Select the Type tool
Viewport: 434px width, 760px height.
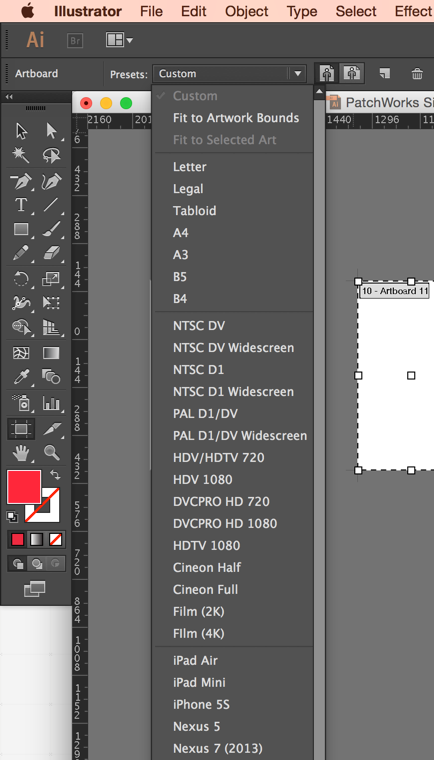21,205
